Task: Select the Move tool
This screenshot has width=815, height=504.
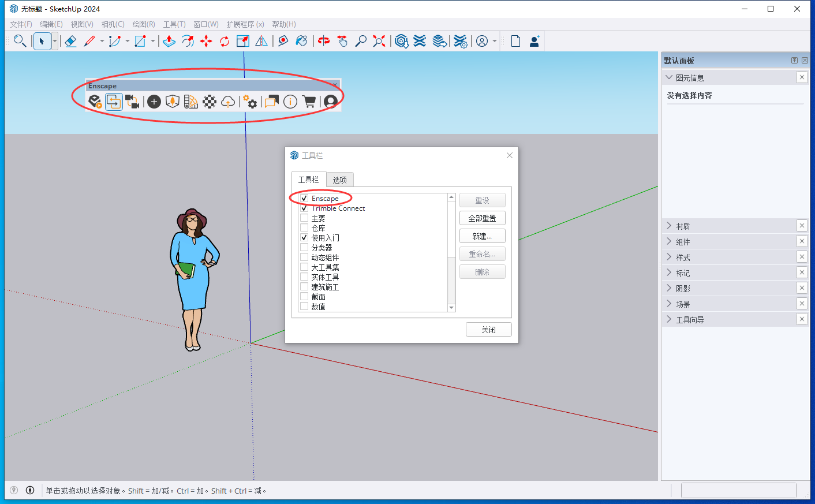Action: tap(206, 41)
